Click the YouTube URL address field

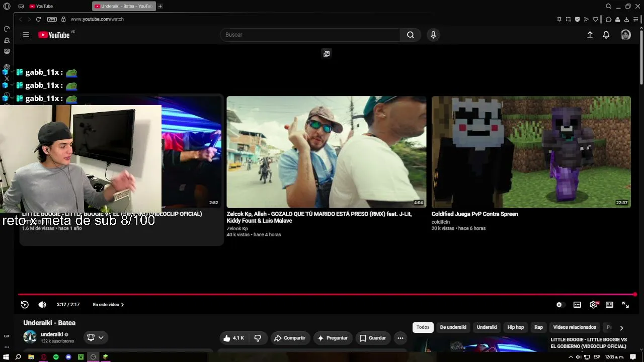97,19
